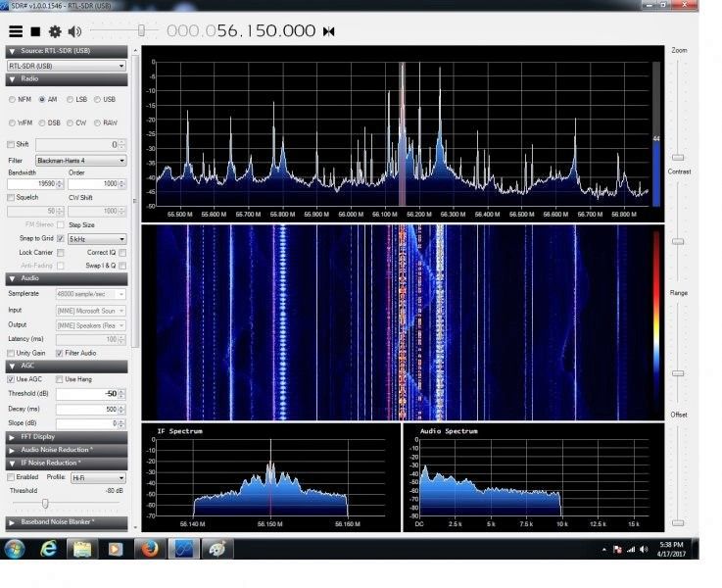Adjust the Contrast slider
Screen dimensions: 722x588
(677, 241)
